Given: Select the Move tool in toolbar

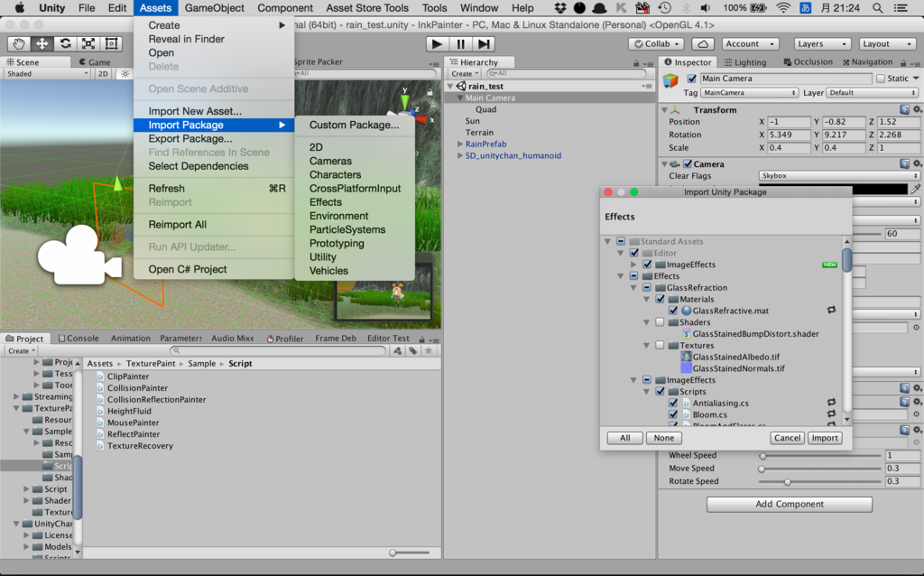Looking at the screenshot, I should [x=42, y=43].
